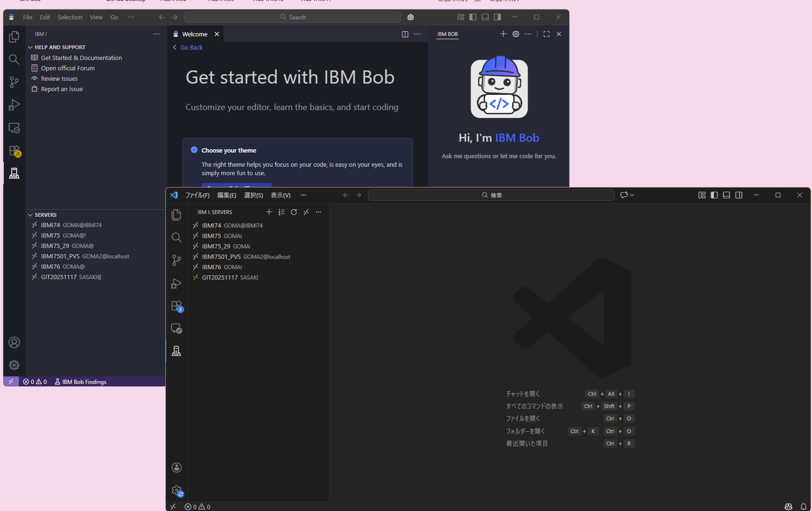Open the overflow menu in IBM Bob menu bar
This screenshot has height=511, width=812.
(131, 17)
